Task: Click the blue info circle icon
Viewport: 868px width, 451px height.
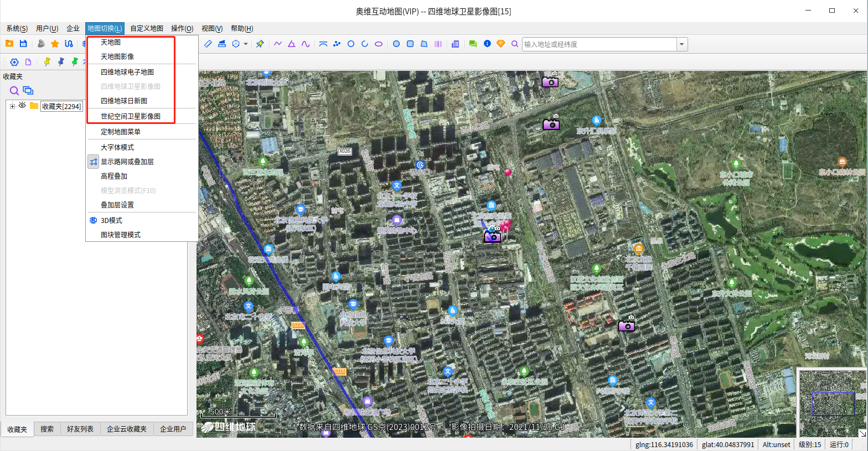Action: 487,44
